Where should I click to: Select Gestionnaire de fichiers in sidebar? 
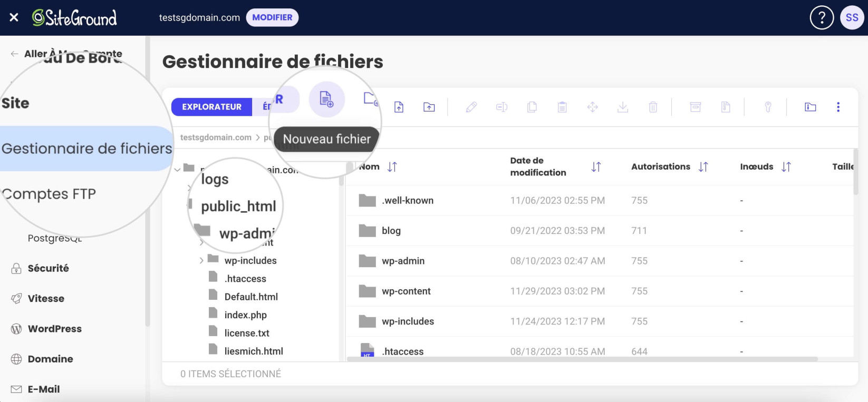86,149
